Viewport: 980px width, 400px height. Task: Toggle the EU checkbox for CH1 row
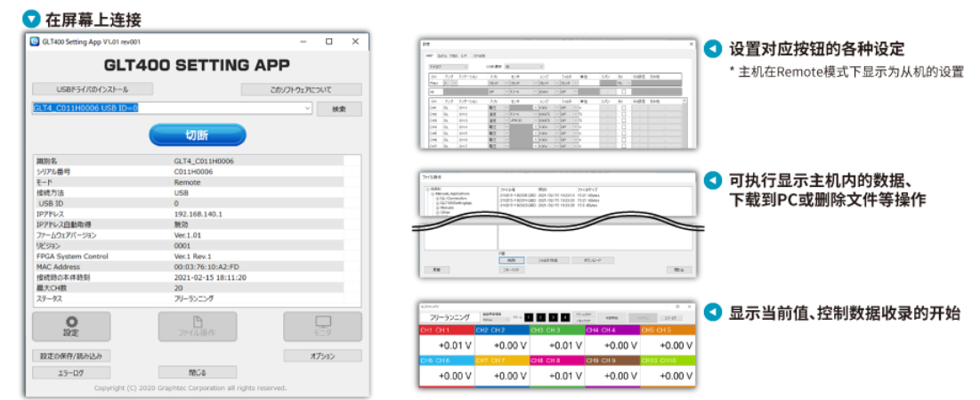coord(624,108)
